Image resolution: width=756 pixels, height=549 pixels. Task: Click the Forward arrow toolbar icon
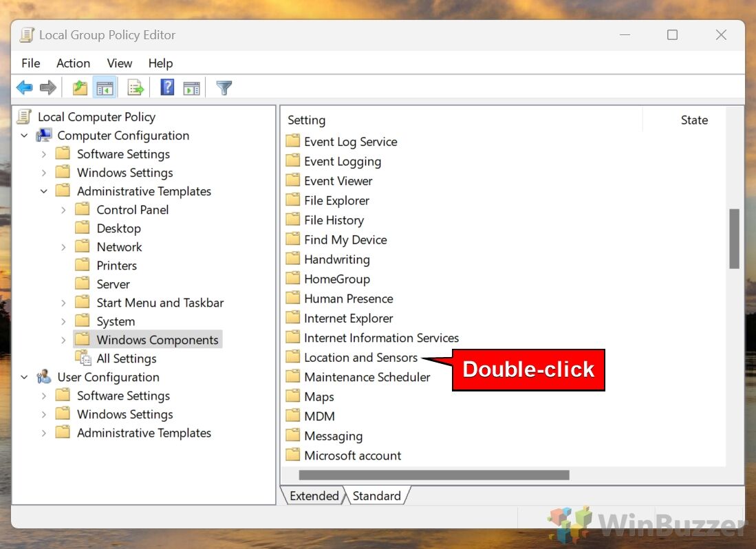[x=47, y=87]
